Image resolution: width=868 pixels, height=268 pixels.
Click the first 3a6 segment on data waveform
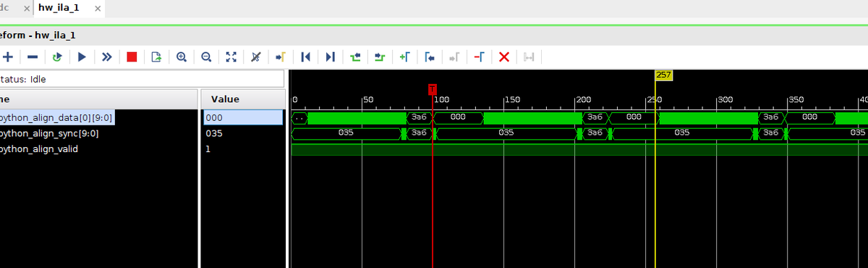(x=420, y=117)
